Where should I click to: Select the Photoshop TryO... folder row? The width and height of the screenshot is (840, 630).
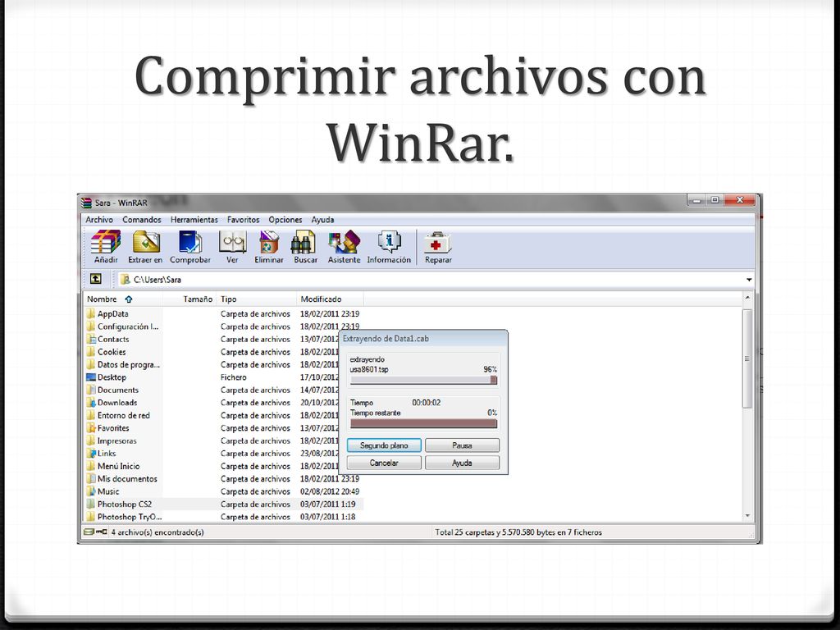click(224, 517)
